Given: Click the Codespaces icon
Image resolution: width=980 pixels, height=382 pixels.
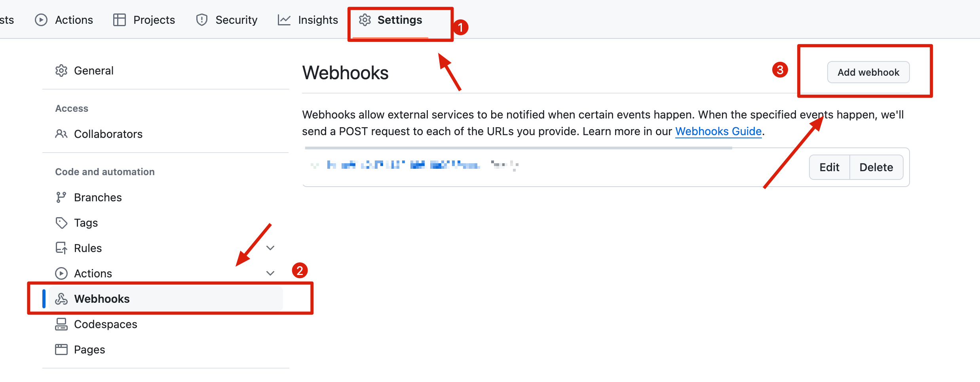Looking at the screenshot, I should (x=61, y=324).
